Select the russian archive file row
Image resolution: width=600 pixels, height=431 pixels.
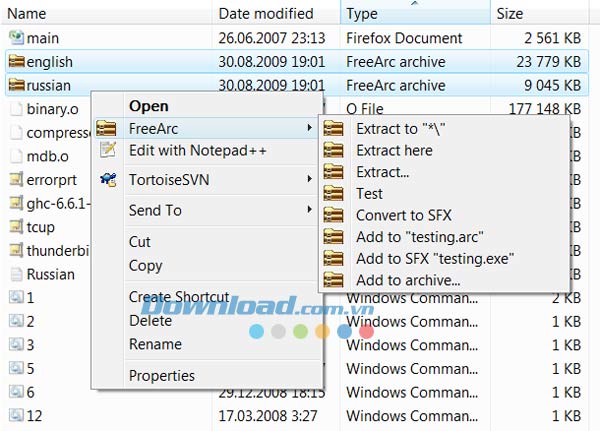(x=49, y=85)
